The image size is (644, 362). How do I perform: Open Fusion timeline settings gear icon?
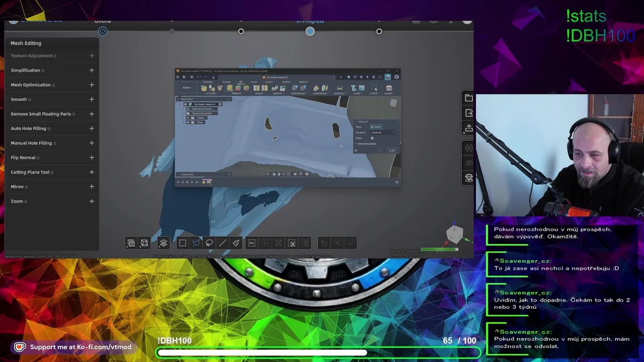[x=397, y=182]
